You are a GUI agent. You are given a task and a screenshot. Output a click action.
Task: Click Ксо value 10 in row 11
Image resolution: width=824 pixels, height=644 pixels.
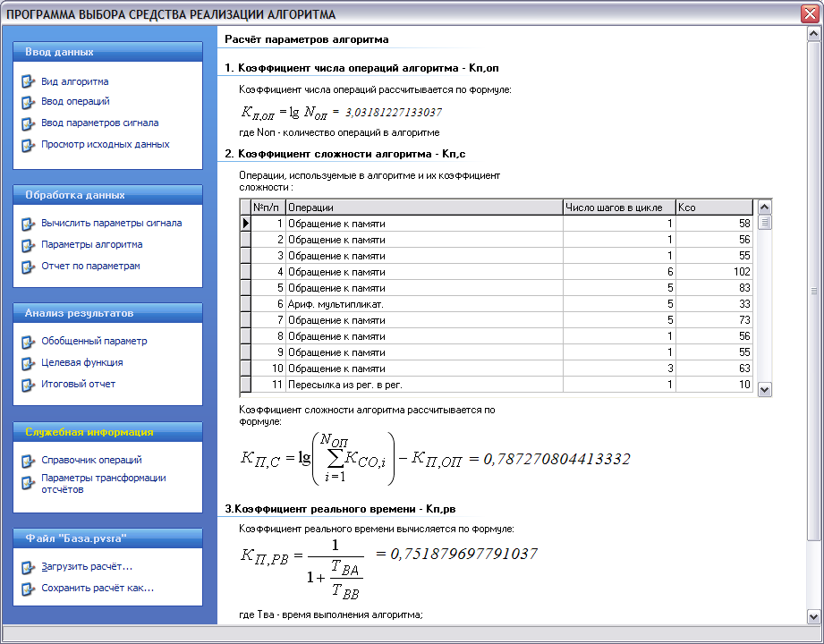click(714, 385)
